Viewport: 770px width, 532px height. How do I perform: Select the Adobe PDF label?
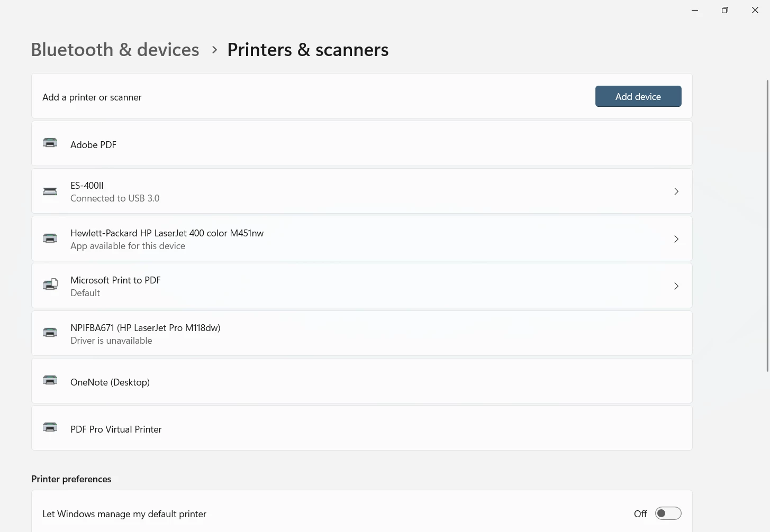93,145
